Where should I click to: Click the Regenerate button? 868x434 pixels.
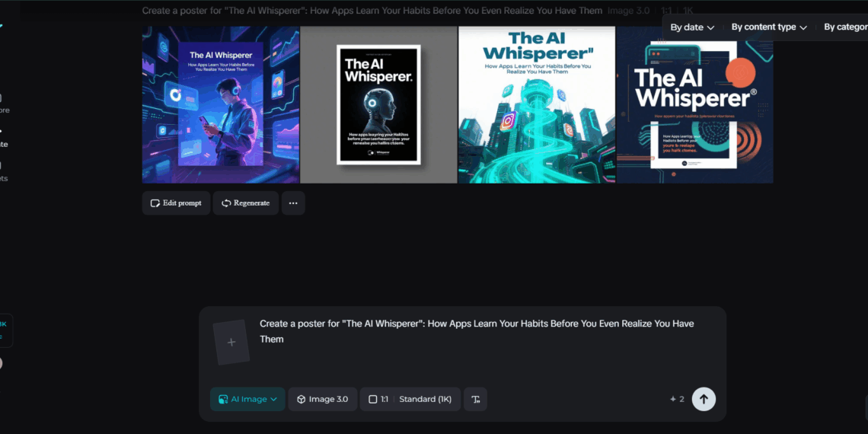coord(246,203)
